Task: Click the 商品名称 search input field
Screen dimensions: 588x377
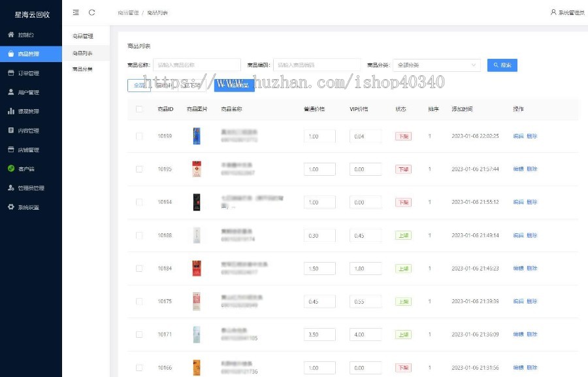Action: (197, 65)
